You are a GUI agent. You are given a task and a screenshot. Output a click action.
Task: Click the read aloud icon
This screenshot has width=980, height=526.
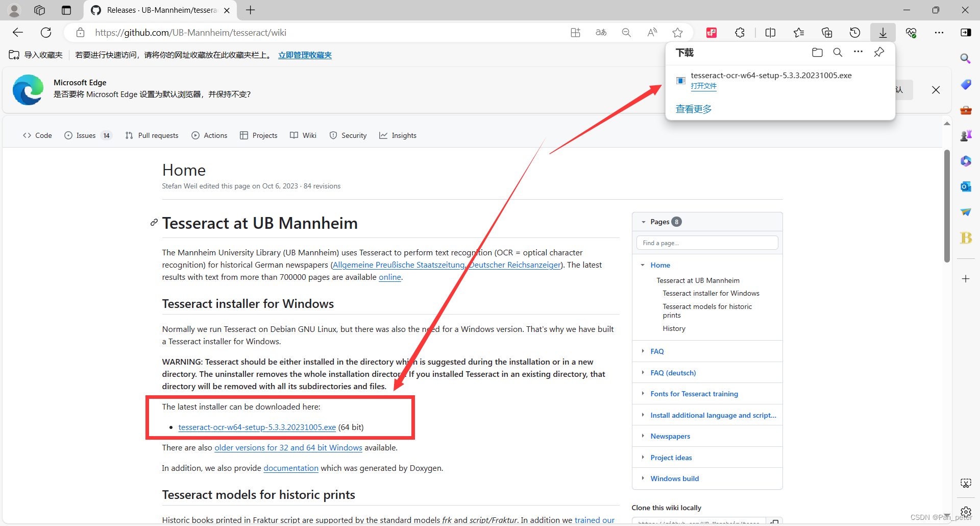click(652, 33)
